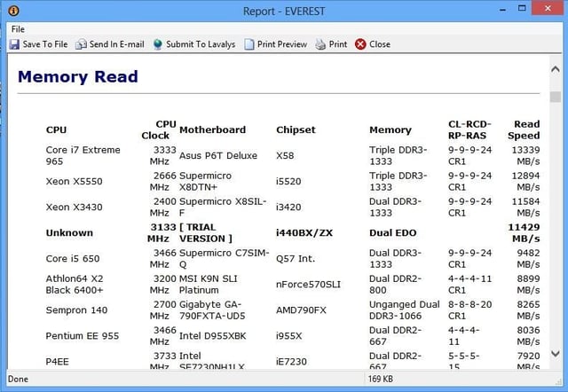Viewport: 568px width, 392px height.
Task: Select the Xeon X5550 cell
Action: click(74, 181)
